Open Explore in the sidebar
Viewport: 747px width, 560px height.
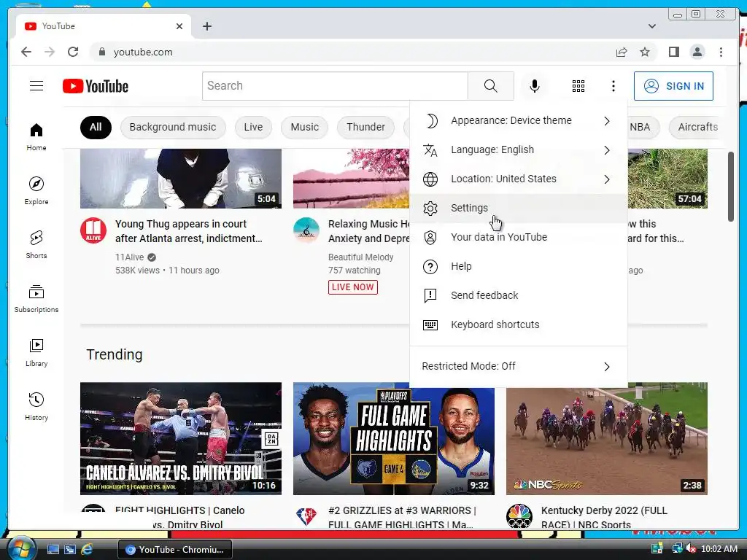(36, 190)
